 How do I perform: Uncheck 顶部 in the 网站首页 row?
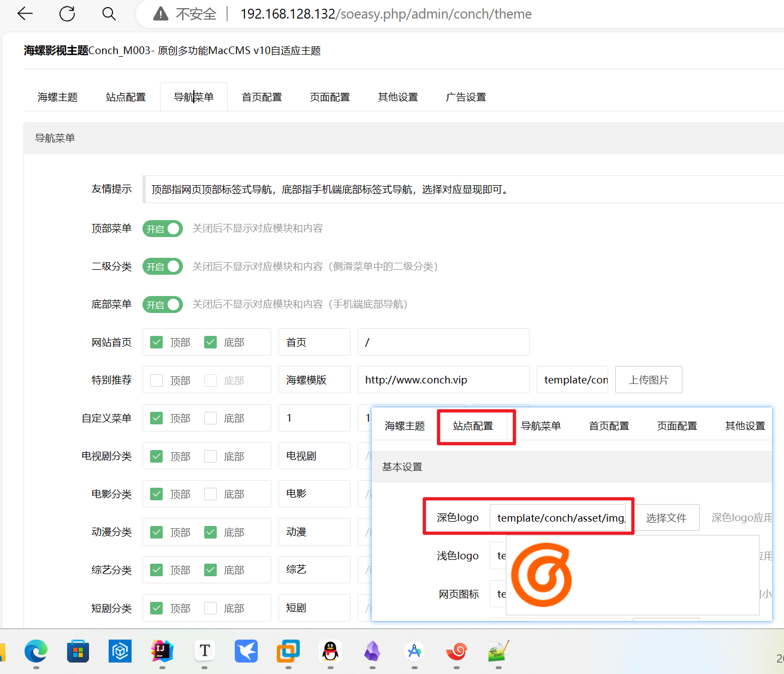point(157,342)
